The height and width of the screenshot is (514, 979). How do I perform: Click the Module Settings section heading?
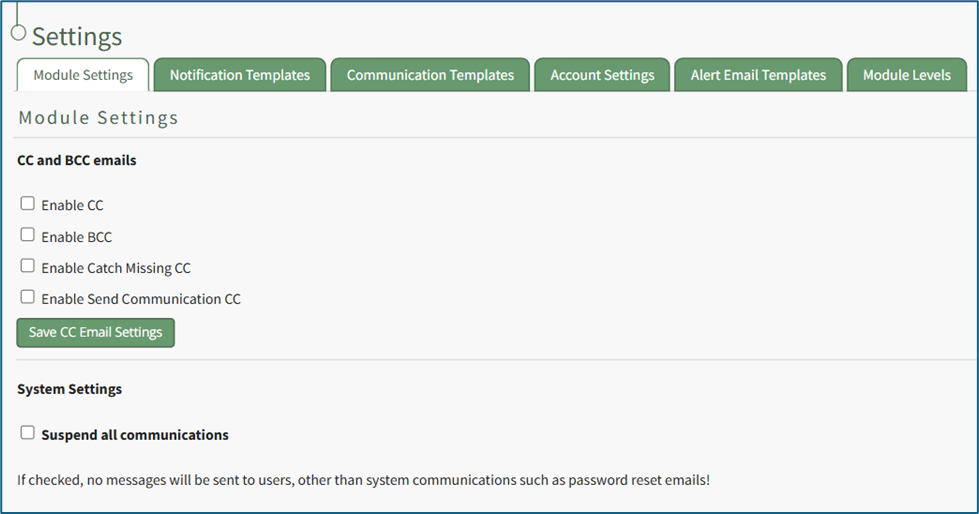pos(98,118)
